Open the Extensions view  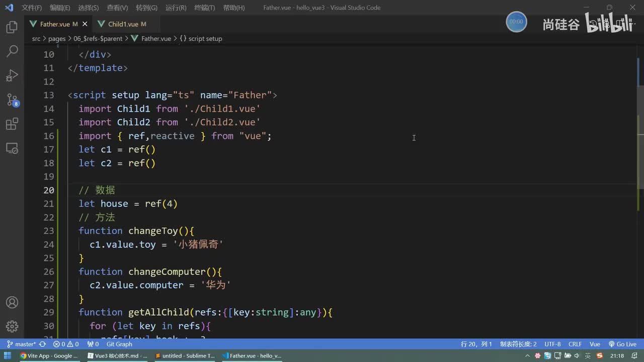click(12, 124)
